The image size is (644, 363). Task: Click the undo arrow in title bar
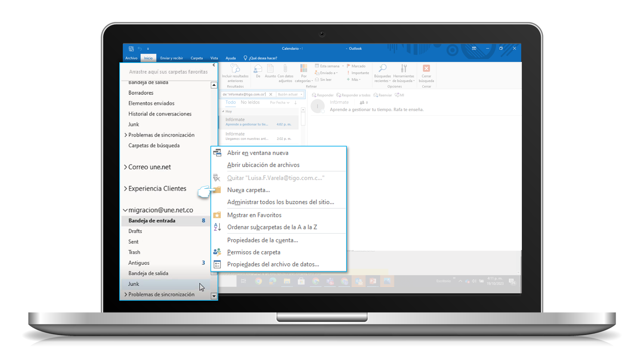click(x=140, y=48)
